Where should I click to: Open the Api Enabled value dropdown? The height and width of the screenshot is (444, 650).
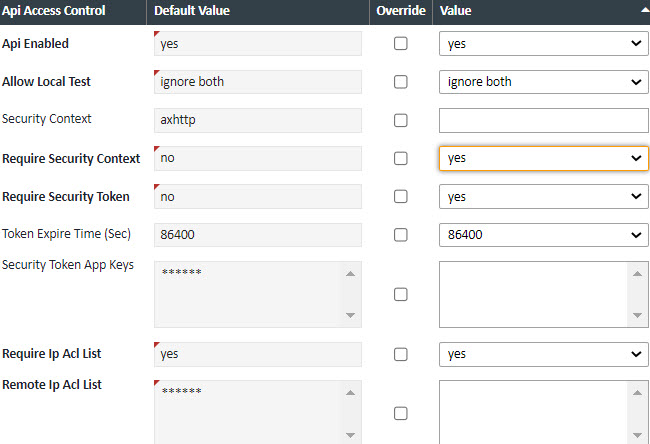click(543, 44)
